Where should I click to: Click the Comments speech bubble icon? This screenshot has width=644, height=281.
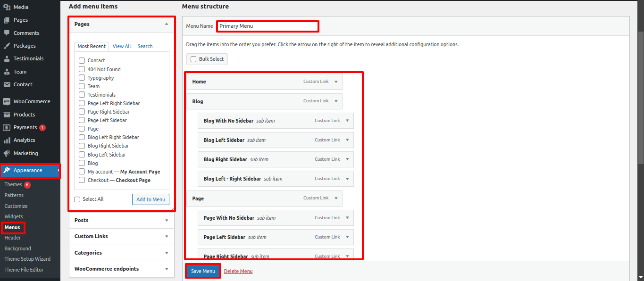(x=7, y=33)
